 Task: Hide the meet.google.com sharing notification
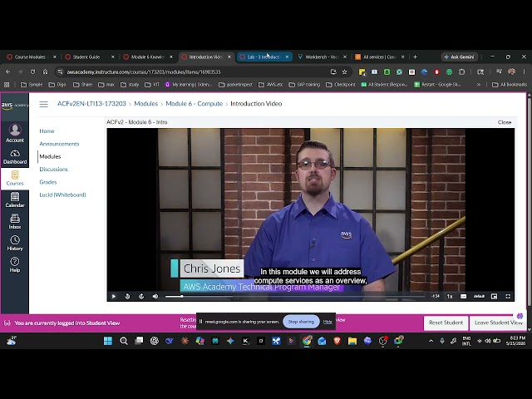328,322
